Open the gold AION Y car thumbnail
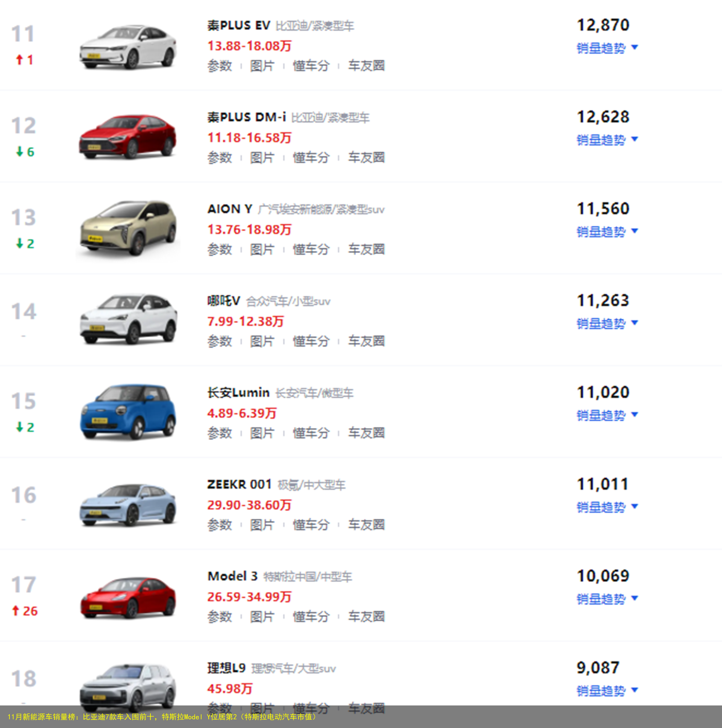Viewport: 722px width, 728px height. coord(128,229)
